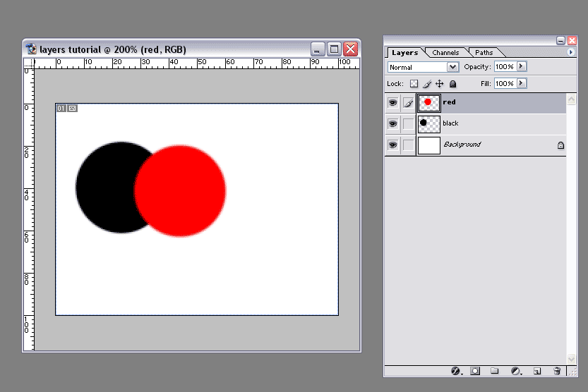Toggle visibility of the Background layer
The width and height of the screenshot is (588, 392).
coord(392,145)
